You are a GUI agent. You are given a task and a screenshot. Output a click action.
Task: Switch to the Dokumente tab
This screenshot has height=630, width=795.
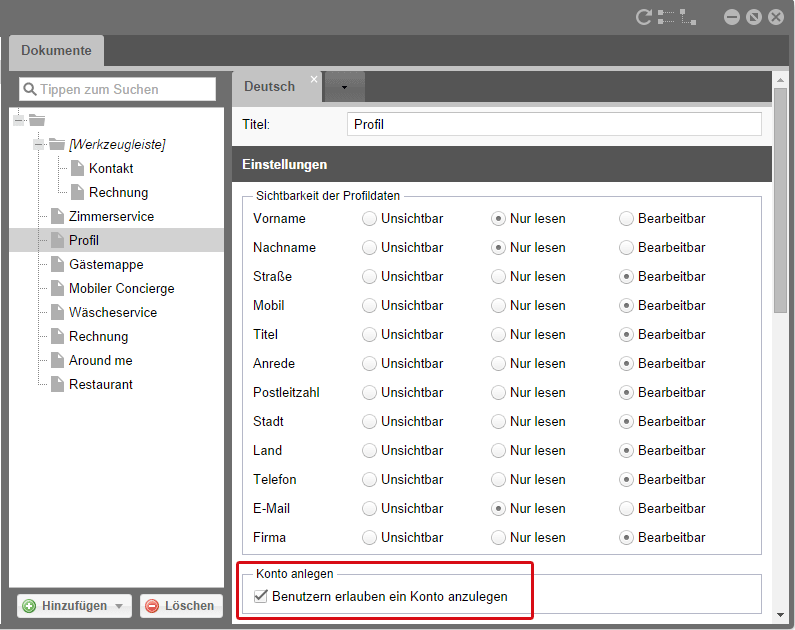(x=56, y=51)
